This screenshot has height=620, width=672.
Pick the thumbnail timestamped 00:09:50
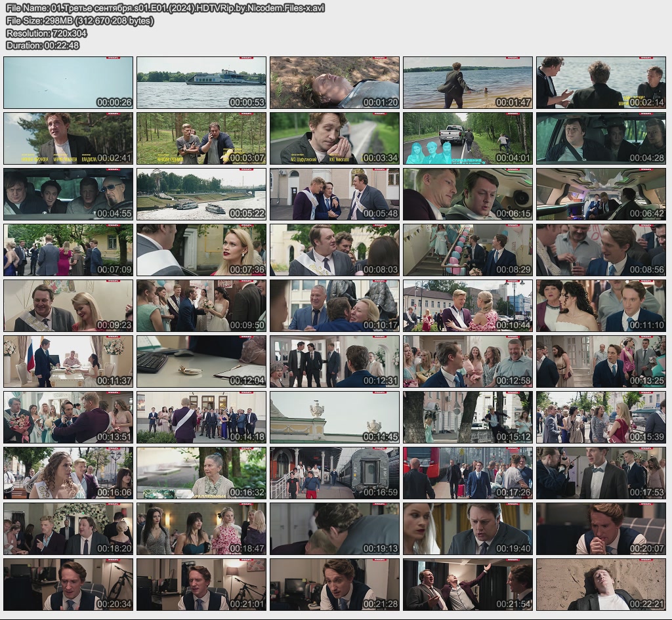201,306
